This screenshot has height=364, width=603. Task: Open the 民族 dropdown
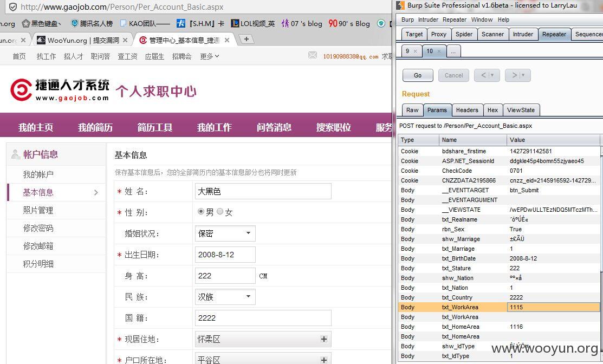[x=225, y=297]
